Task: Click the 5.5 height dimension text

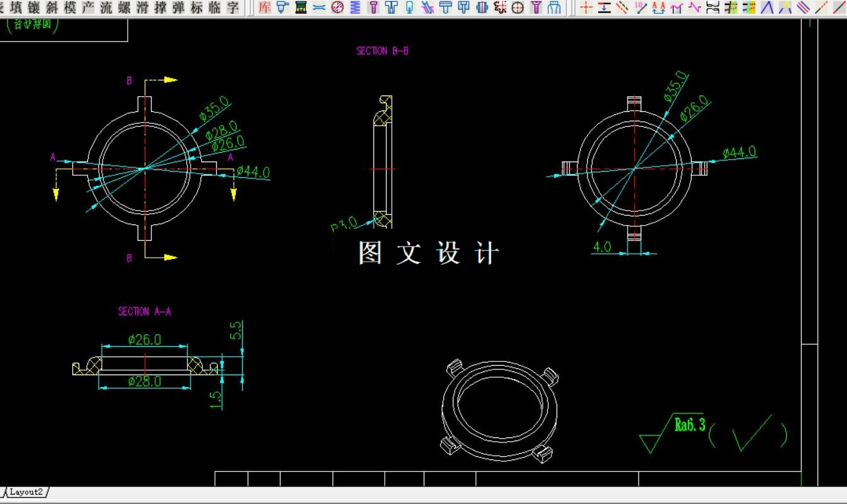Action: coord(236,331)
